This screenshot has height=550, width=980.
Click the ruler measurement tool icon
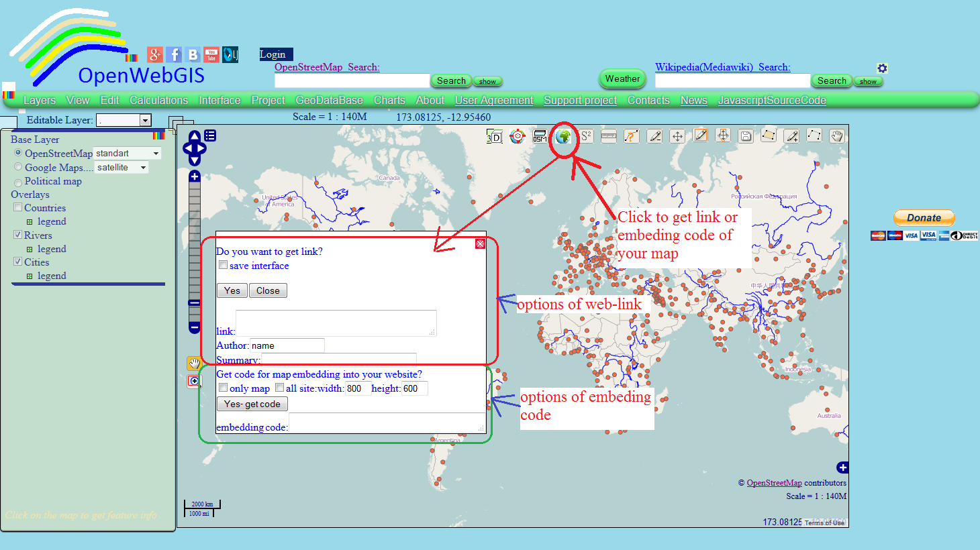pos(608,136)
